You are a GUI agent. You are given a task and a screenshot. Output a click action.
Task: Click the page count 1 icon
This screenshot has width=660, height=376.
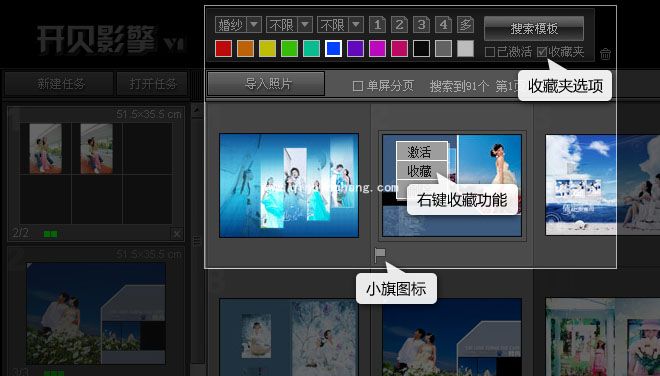pos(377,25)
